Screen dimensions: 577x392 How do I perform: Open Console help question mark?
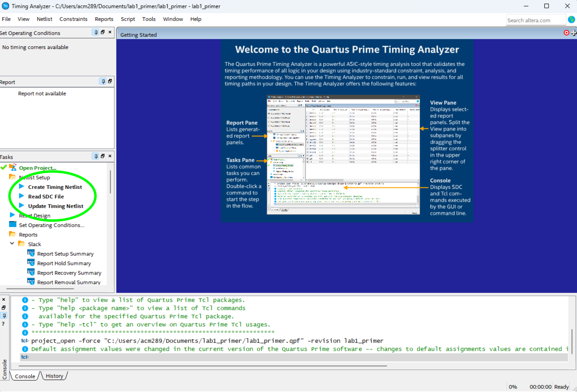click(x=3, y=324)
